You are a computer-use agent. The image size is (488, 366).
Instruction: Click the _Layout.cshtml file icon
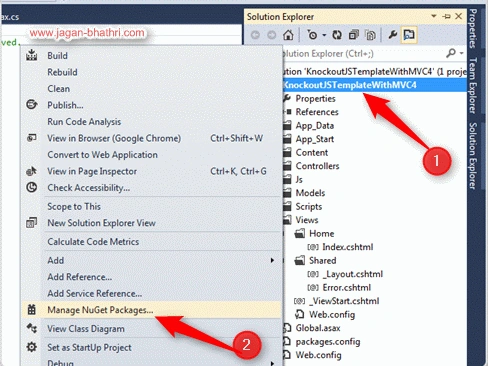313,274
